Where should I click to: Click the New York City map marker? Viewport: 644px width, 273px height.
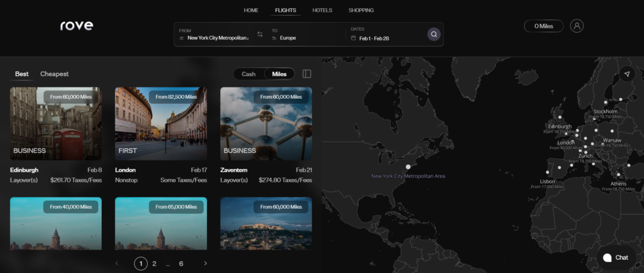(x=408, y=167)
